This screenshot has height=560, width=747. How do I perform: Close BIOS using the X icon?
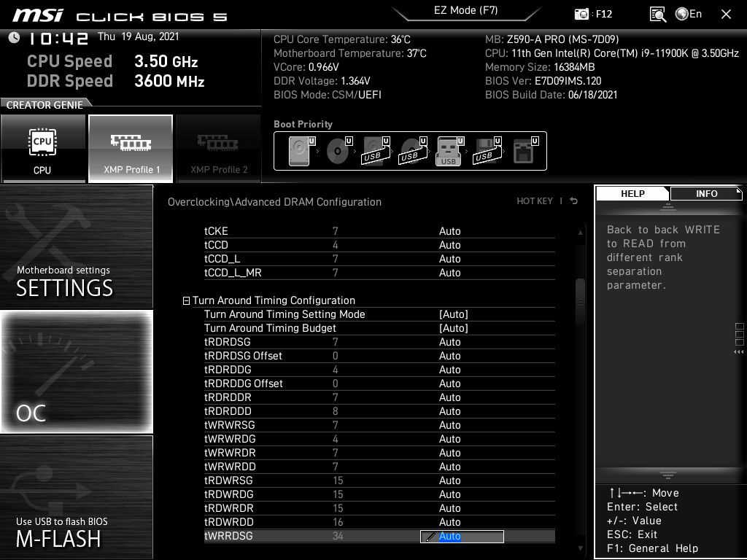click(x=726, y=15)
